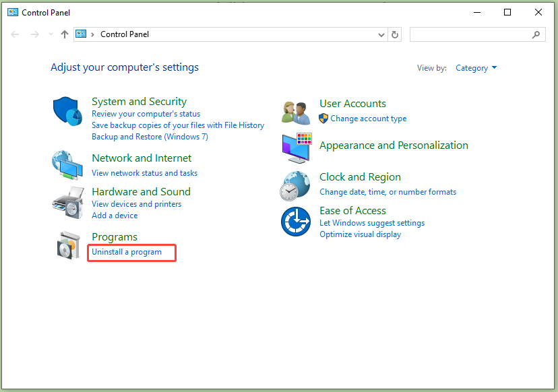Click the System and Security shield icon

pos(67,110)
